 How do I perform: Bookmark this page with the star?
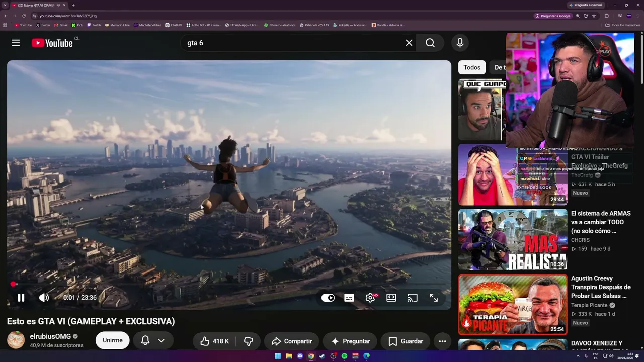click(594, 16)
